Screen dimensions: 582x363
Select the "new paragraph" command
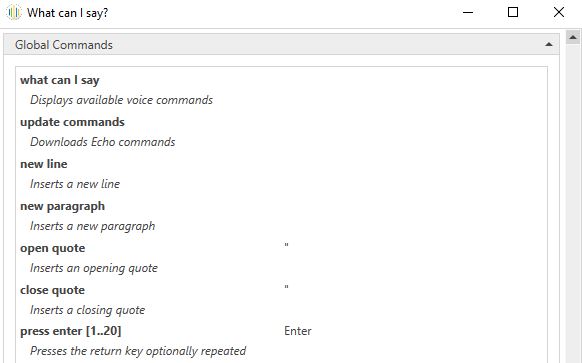[x=62, y=206]
